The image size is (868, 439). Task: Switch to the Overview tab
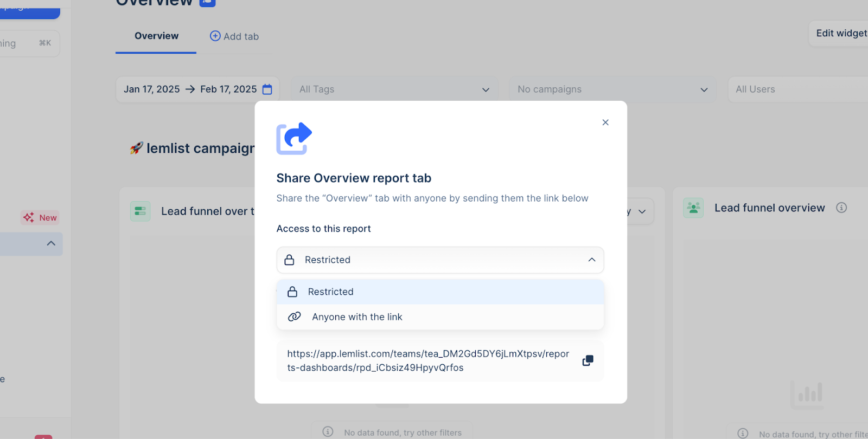tap(156, 36)
